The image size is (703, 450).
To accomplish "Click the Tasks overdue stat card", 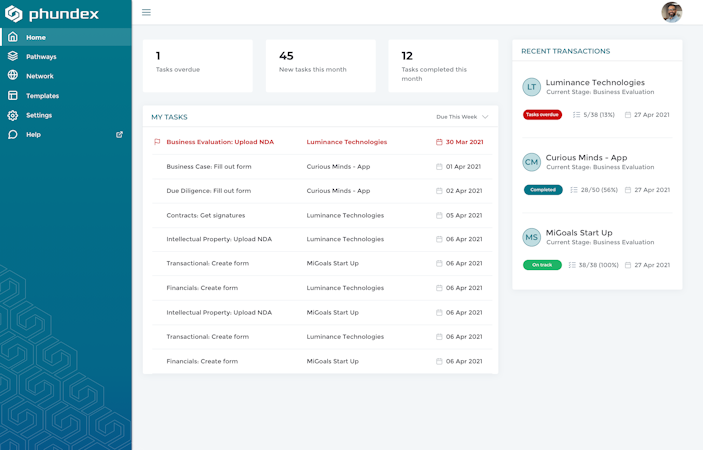I will click(198, 66).
